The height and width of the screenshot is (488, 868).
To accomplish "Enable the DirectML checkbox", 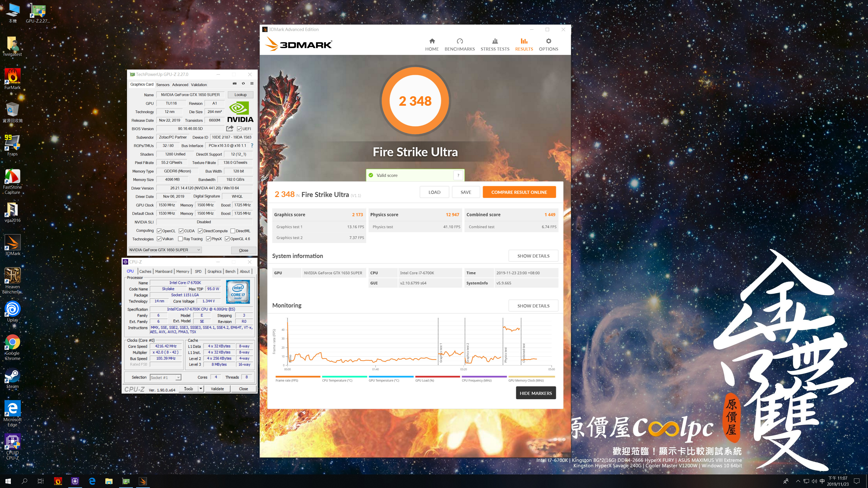I will pyautogui.click(x=233, y=231).
